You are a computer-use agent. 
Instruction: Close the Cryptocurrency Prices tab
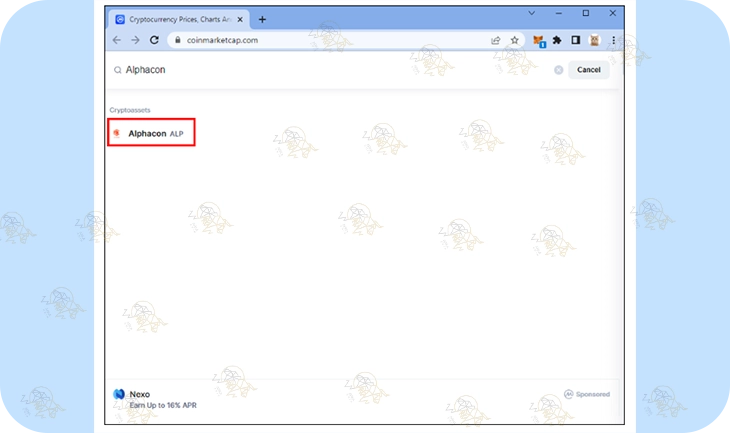[240, 19]
